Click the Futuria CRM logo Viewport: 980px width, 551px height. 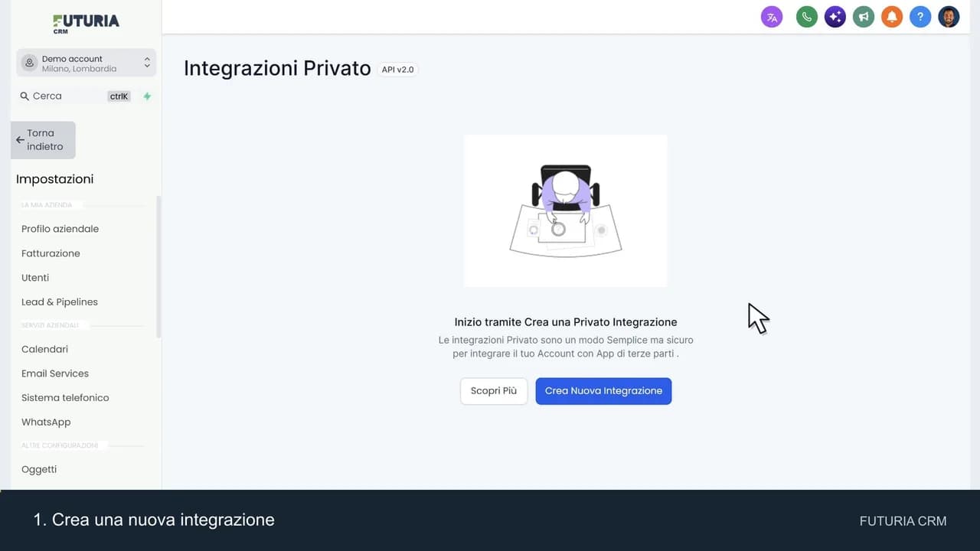(86, 23)
